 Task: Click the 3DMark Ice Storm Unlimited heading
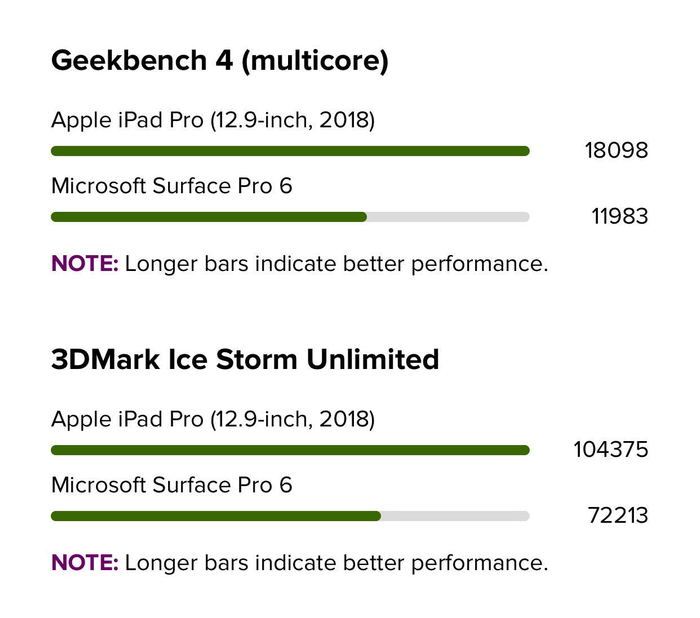click(x=245, y=359)
